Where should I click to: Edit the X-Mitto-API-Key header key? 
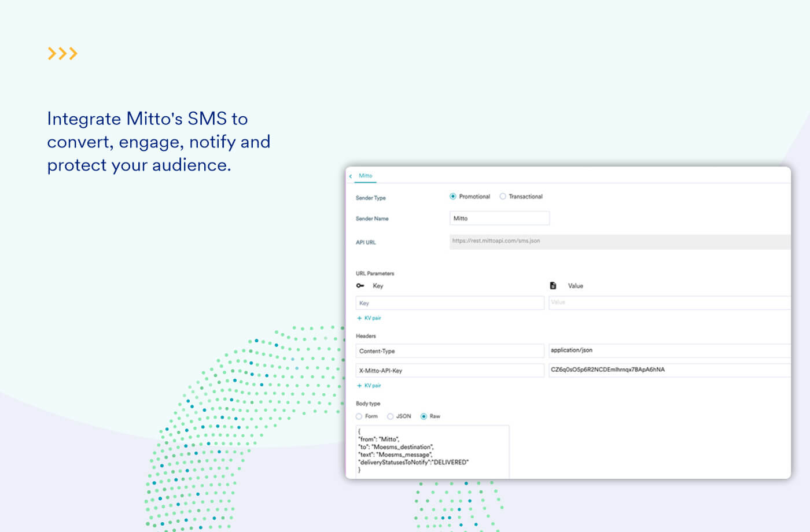[x=450, y=371]
